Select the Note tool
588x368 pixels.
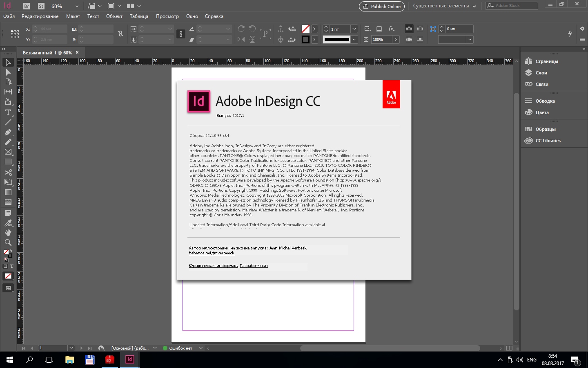pos(8,213)
